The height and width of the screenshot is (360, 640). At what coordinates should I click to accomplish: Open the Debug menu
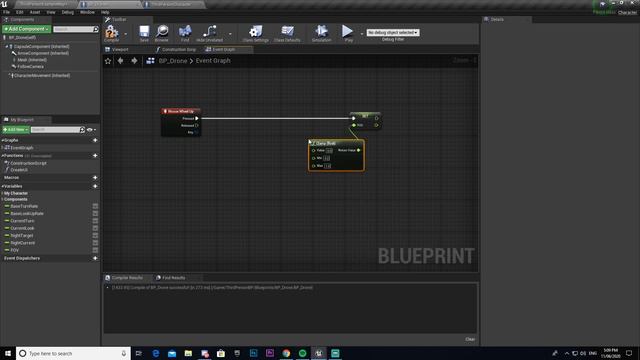tap(68, 12)
